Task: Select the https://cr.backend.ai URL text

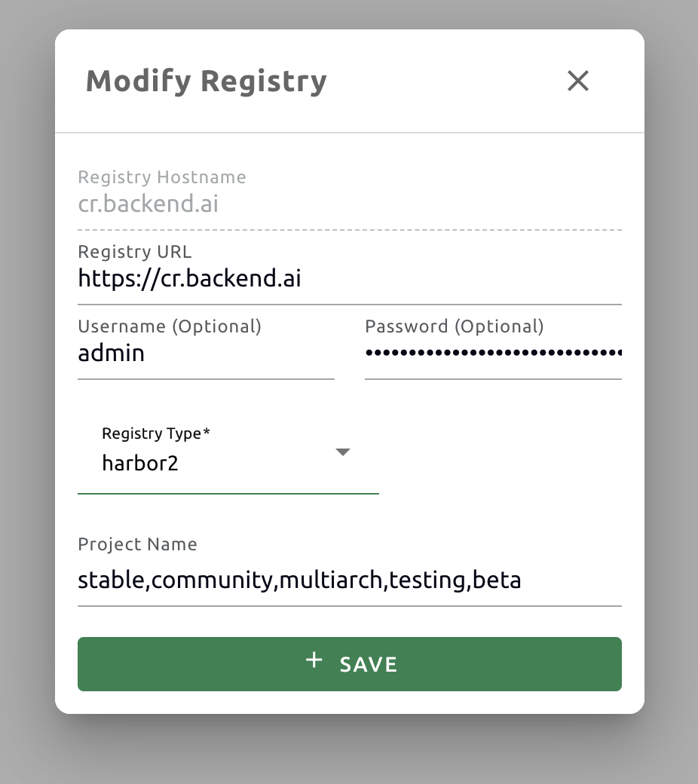Action: point(189,278)
